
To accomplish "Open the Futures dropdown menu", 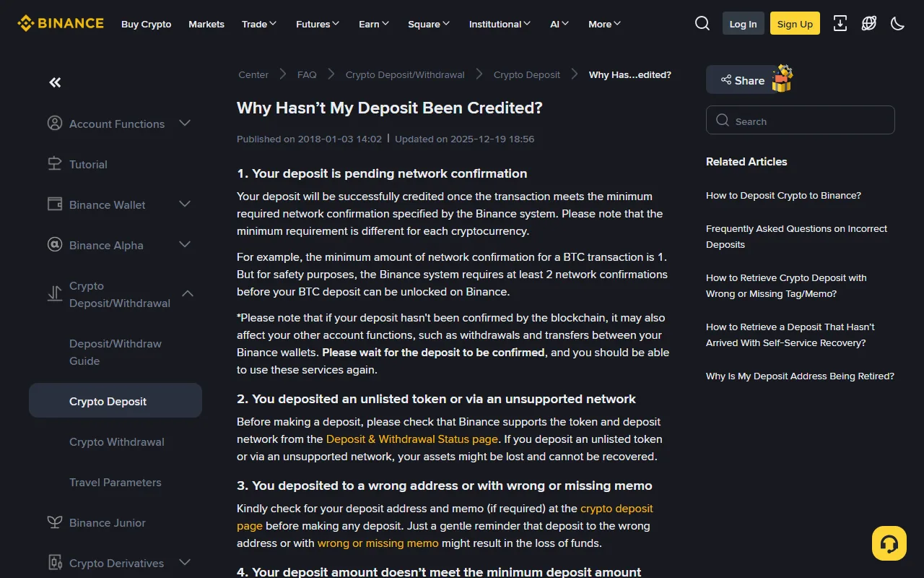I will coord(318,24).
